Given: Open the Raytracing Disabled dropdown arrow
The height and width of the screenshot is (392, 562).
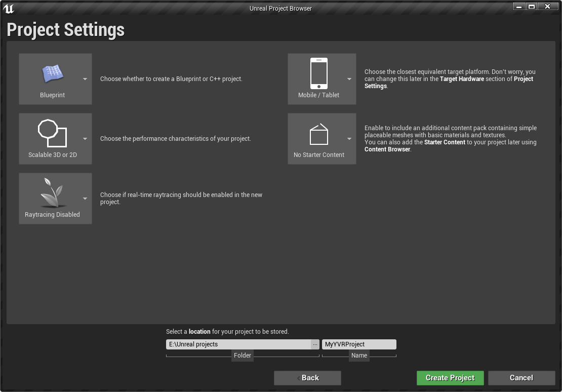Looking at the screenshot, I should pyautogui.click(x=85, y=198).
